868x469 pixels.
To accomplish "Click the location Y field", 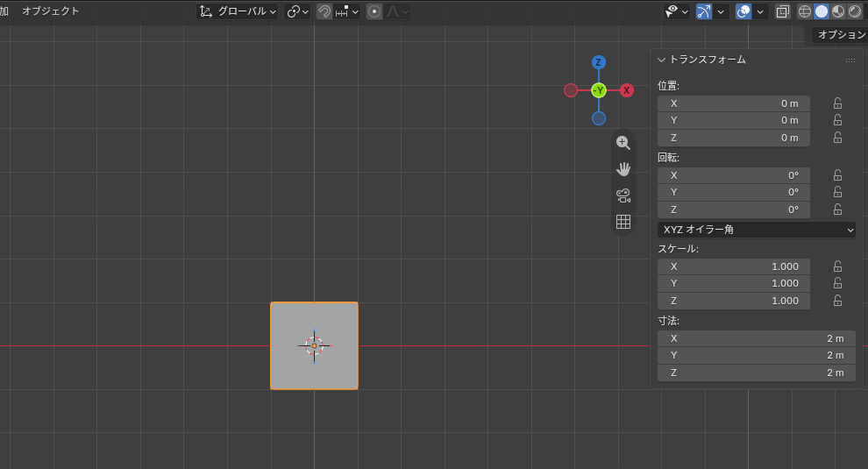I will tap(734, 120).
